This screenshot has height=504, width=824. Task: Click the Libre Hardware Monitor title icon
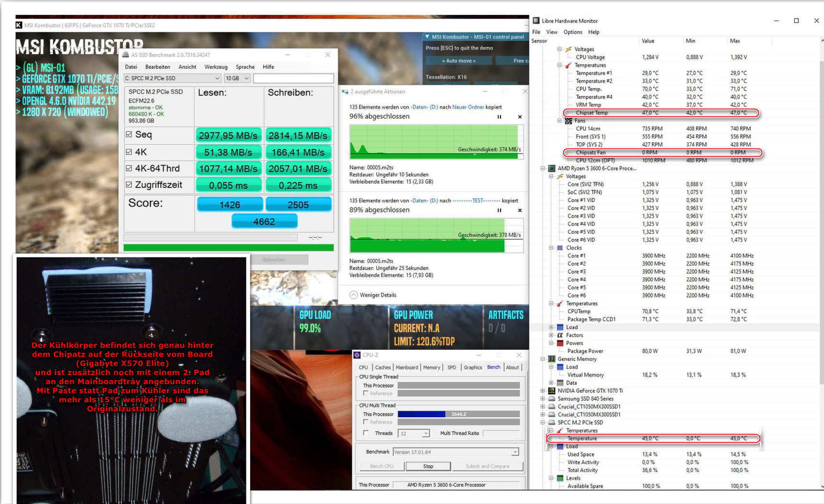point(536,21)
